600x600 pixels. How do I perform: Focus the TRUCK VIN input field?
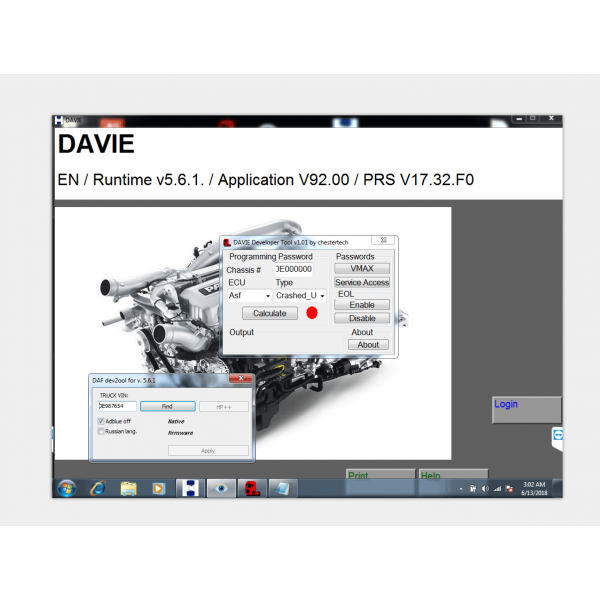click(x=117, y=406)
